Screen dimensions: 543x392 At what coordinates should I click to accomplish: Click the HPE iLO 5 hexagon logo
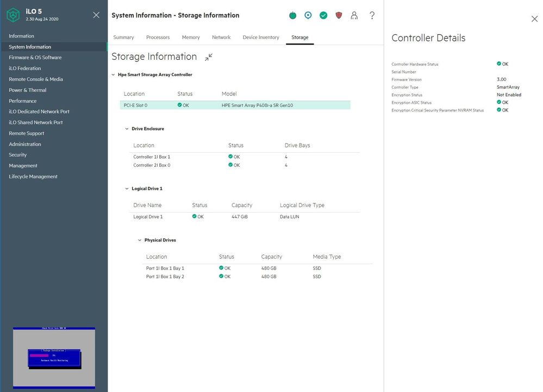tap(13, 15)
